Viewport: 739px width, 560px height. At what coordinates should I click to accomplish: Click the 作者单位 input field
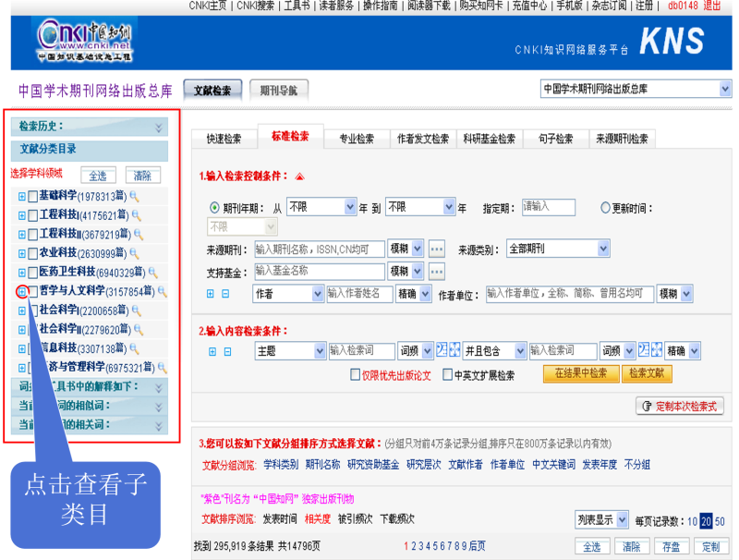coord(570,294)
